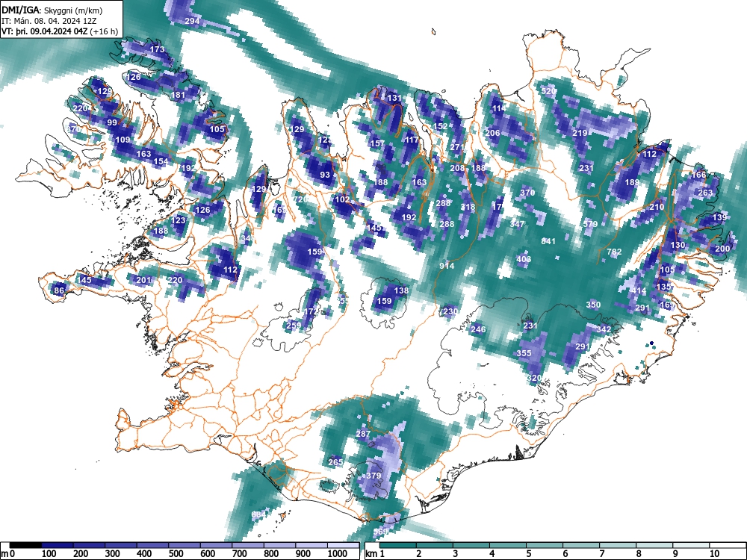747x560 pixels.
Task: Click the visibility value 259
Action: tap(294, 326)
